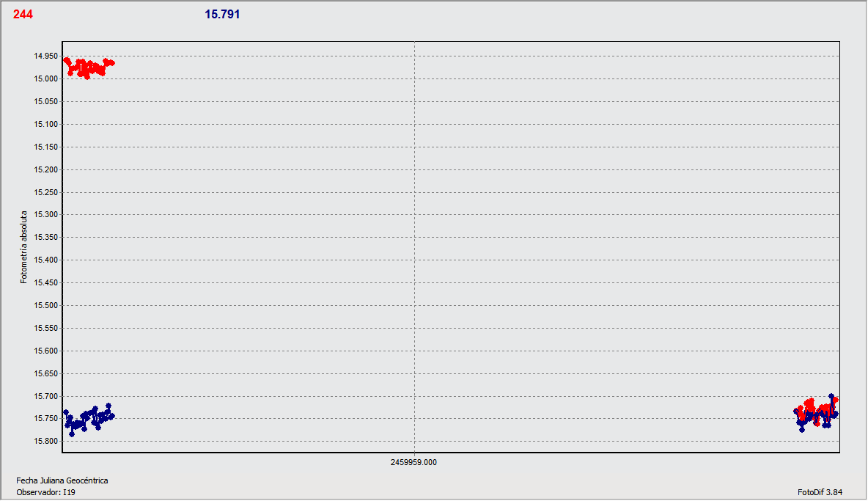868x501 pixels.
Task: Click the 15.750 y-axis tick label
Action: pyautogui.click(x=45, y=419)
